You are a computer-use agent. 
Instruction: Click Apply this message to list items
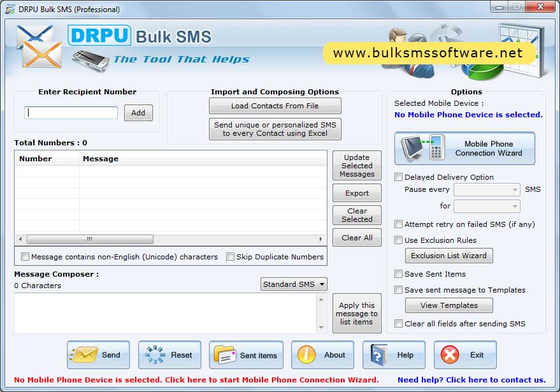357,314
